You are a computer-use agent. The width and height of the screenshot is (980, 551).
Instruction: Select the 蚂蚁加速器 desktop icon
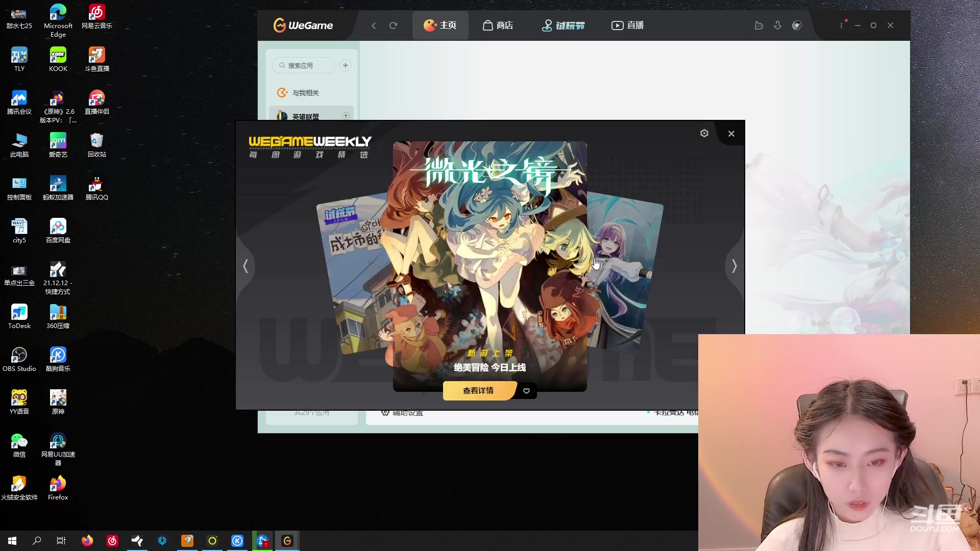pyautogui.click(x=58, y=188)
